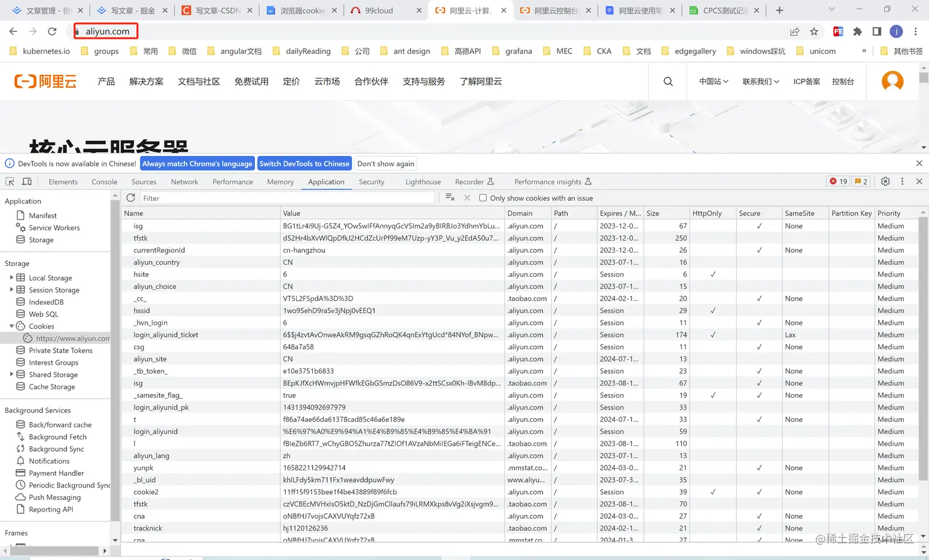Click the share page icon in address bar
Image resolution: width=929 pixels, height=560 pixels.
coord(794,31)
